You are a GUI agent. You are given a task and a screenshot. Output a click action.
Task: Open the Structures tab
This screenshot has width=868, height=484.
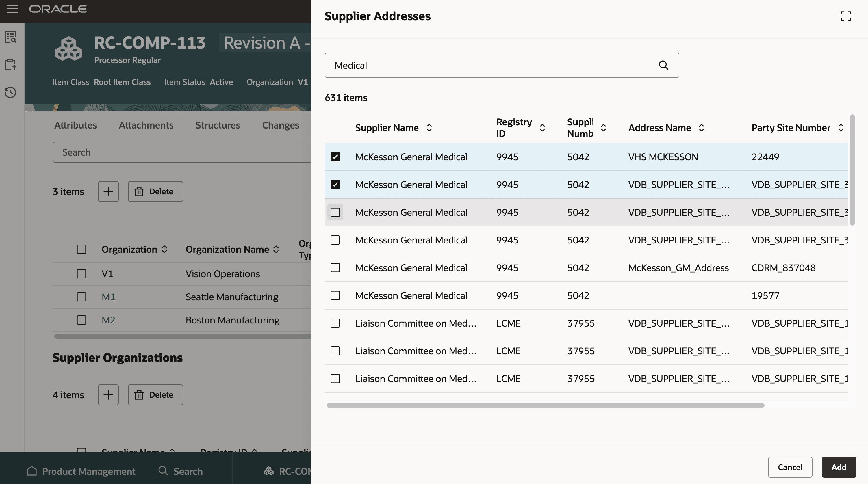tap(217, 125)
